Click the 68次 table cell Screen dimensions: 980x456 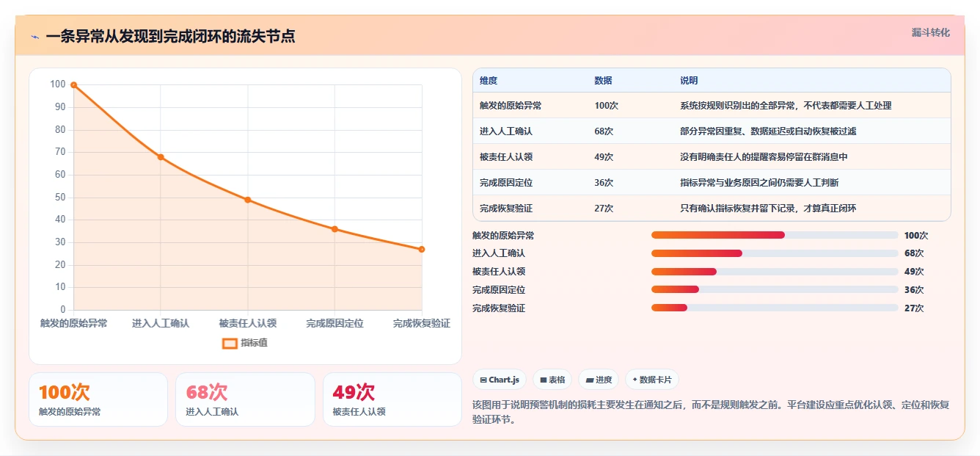click(604, 131)
